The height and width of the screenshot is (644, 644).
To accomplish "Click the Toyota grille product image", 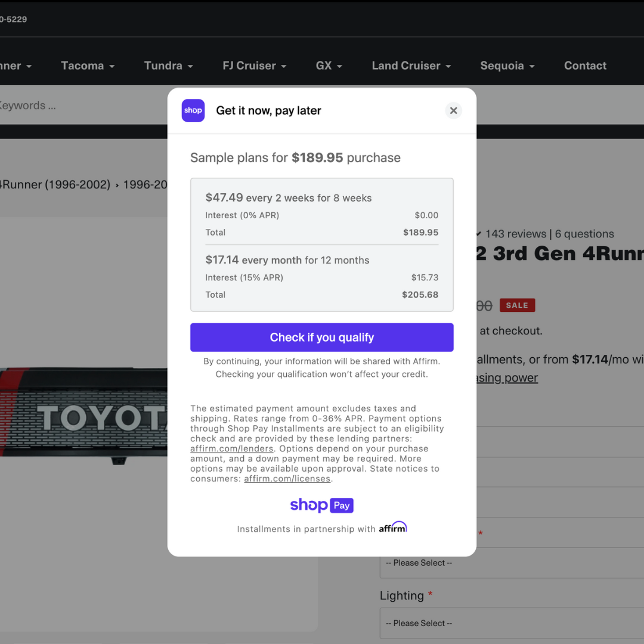I will click(84, 415).
